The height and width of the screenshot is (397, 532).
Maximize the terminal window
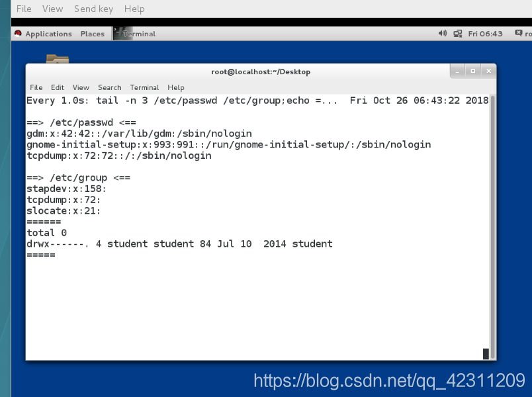click(473, 71)
